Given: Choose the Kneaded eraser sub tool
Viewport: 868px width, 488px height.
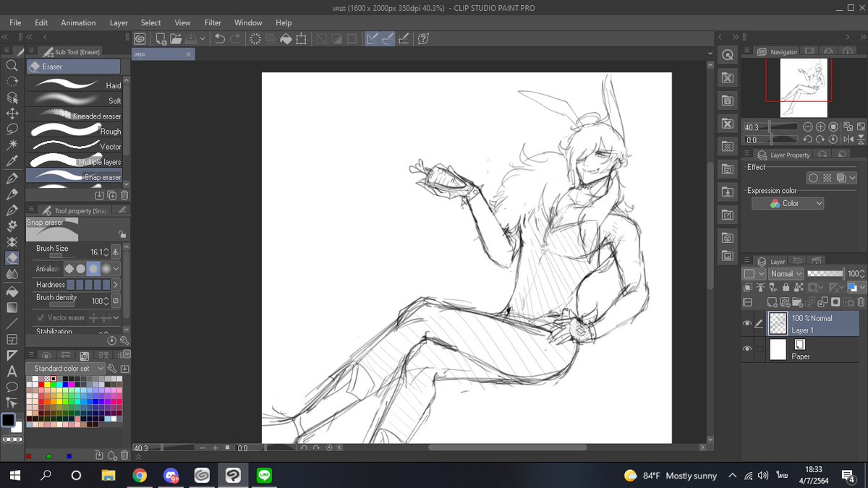Looking at the screenshot, I should pos(75,114).
